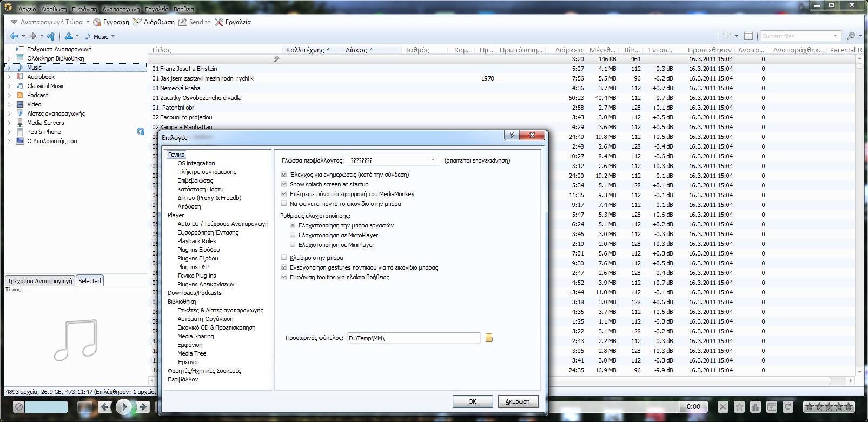Browse for temp folder with folder icon
Image resolution: width=868 pixels, height=422 pixels.
pos(489,338)
